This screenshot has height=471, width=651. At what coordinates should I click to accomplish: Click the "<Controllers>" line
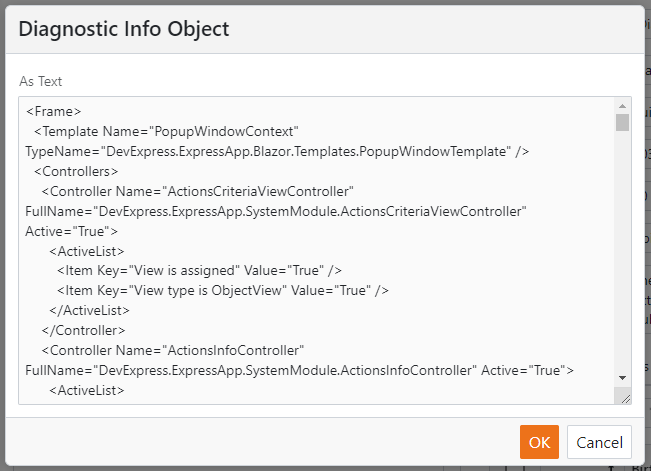[76, 171]
